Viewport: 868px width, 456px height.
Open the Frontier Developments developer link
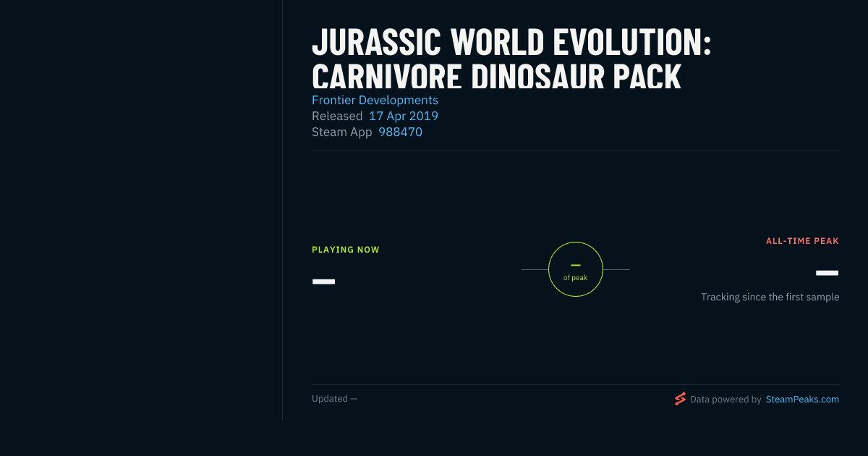point(375,100)
